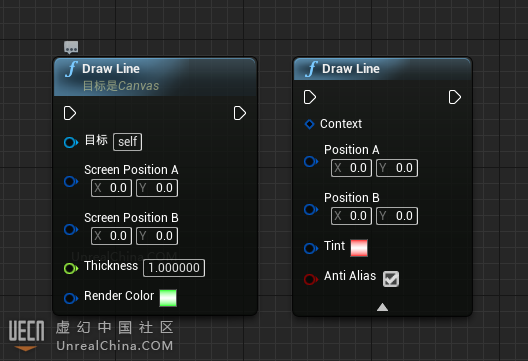
Task: Click the comment bubble above Canvas Draw Line node
Action: coord(71,47)
